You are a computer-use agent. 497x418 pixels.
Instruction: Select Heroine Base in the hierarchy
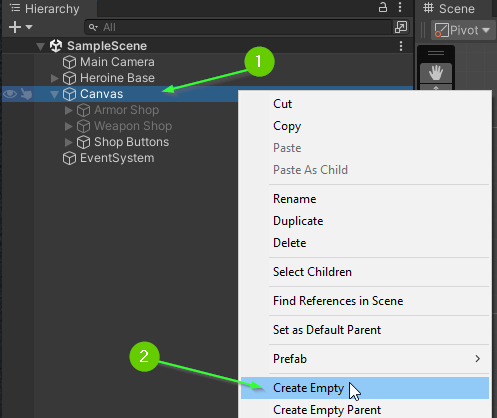click(x=117, y=78)
